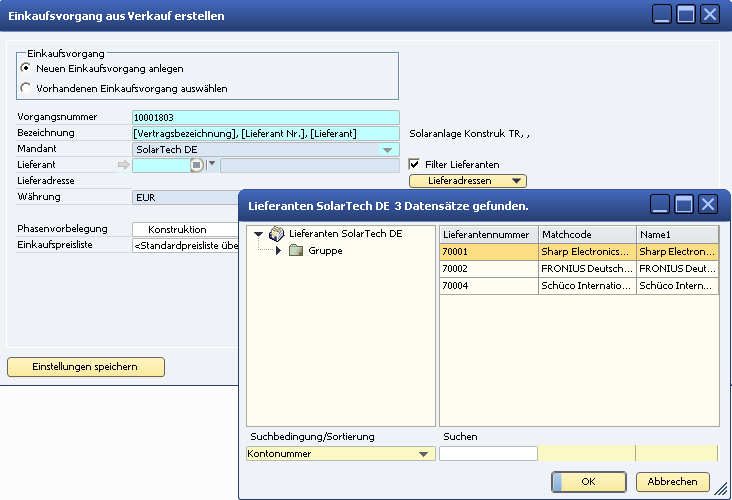
Task: Click the OK button
Action: click(x=588, y=481)
